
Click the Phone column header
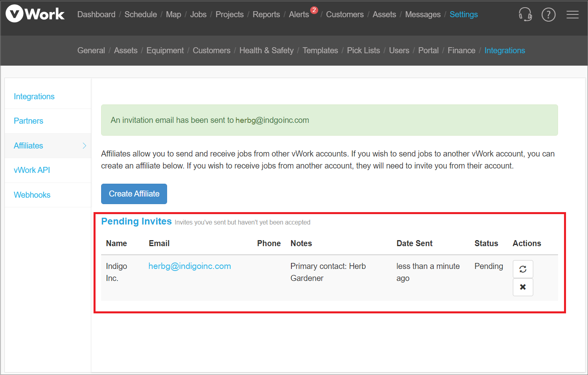[269, 243]
